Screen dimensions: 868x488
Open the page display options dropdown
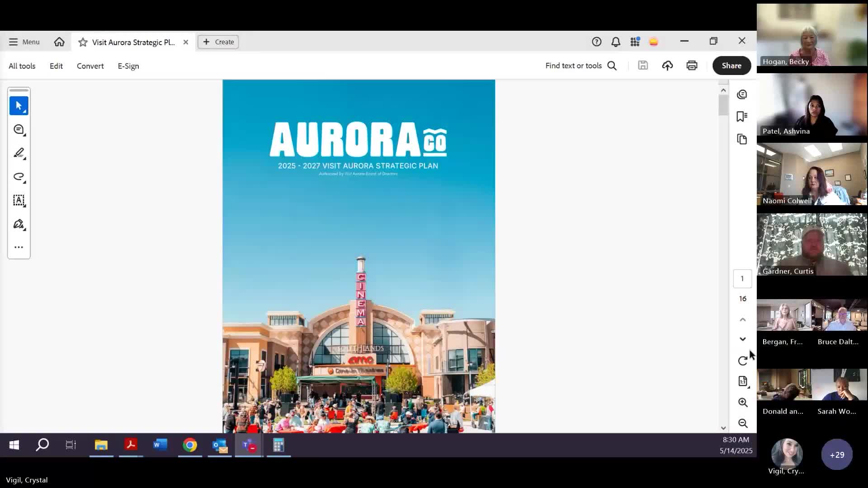743,381
